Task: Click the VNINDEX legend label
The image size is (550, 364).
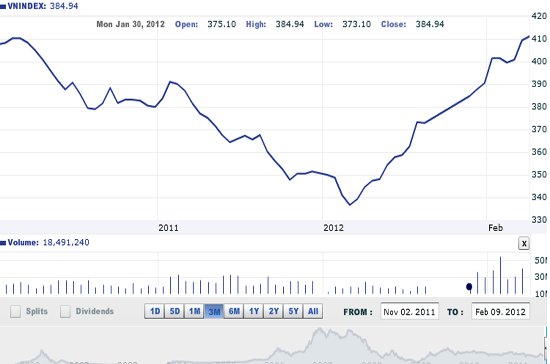Action: [x=27, y=6]
